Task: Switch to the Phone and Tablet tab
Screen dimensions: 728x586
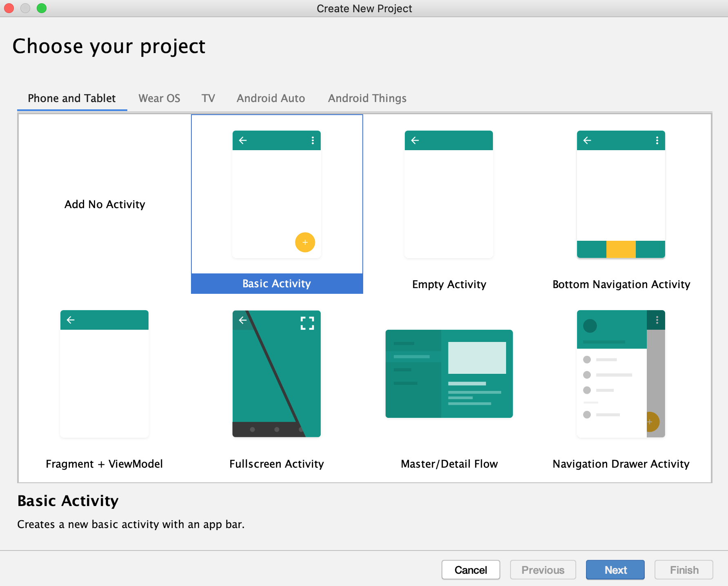Action: [x=71, y=98]
